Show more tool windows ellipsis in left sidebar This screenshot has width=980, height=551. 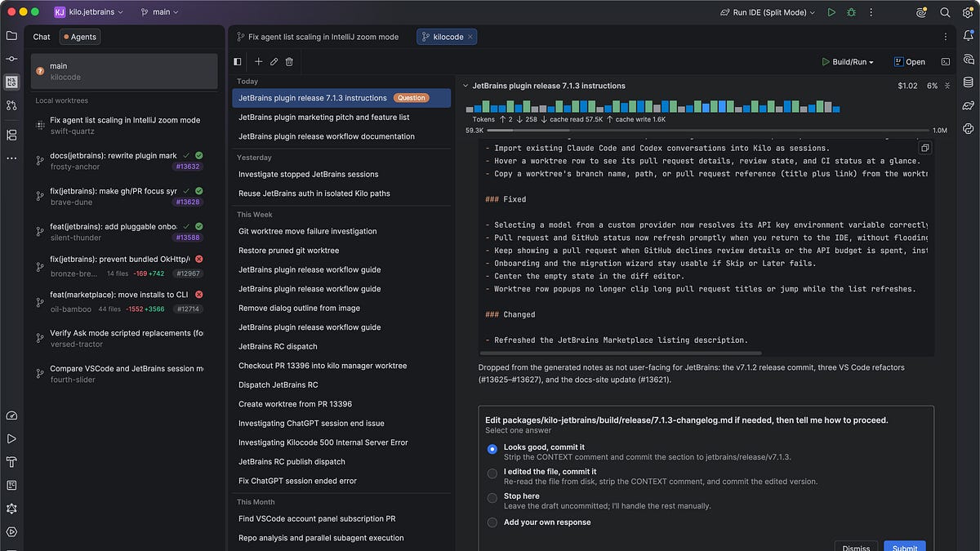(11, 158)
